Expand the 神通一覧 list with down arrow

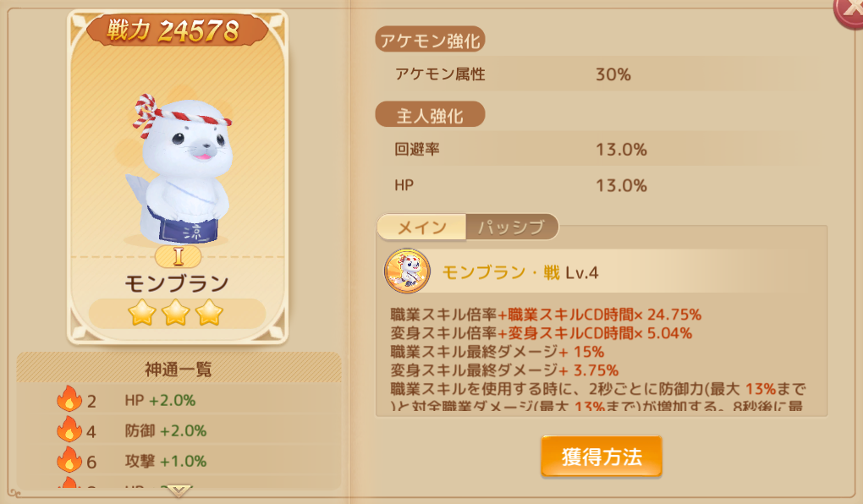click(179, 490)
